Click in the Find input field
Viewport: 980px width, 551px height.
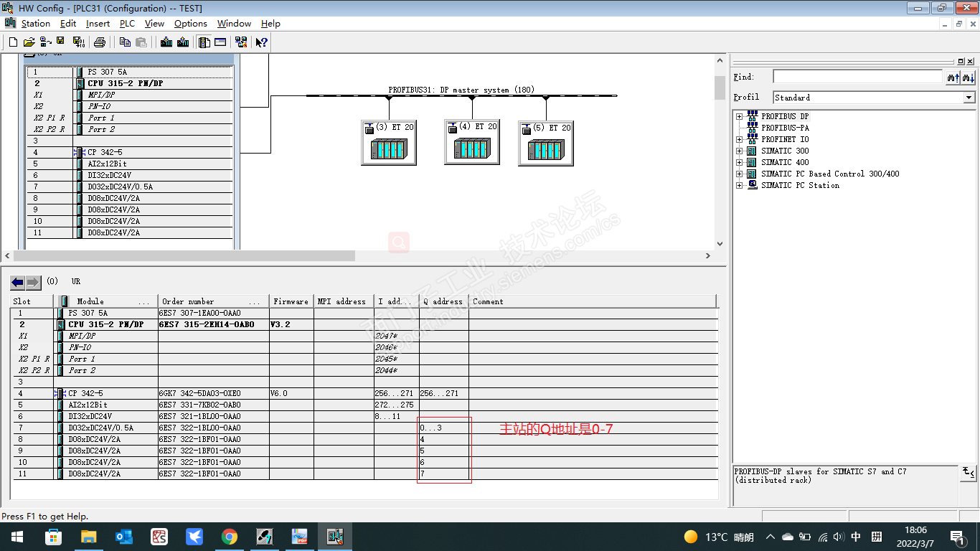coord(857,77)
